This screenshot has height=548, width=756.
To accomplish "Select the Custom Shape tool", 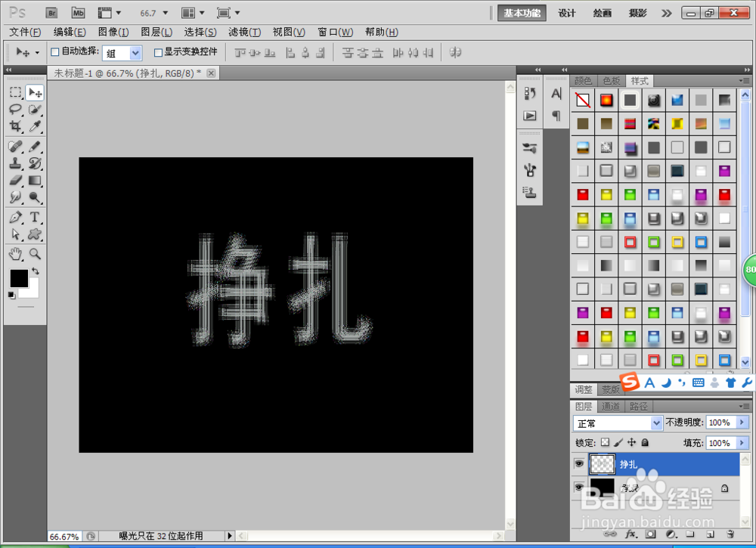I will pos(35,234).
